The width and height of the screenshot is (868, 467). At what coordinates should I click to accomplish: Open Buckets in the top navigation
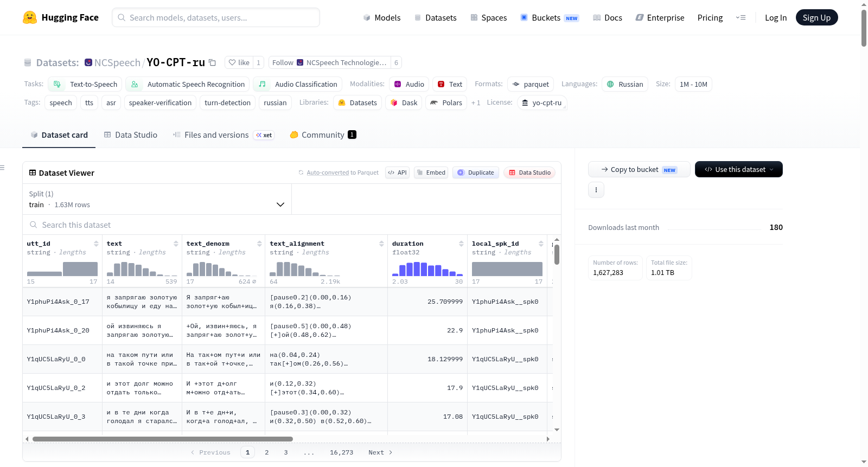point(550,17)
